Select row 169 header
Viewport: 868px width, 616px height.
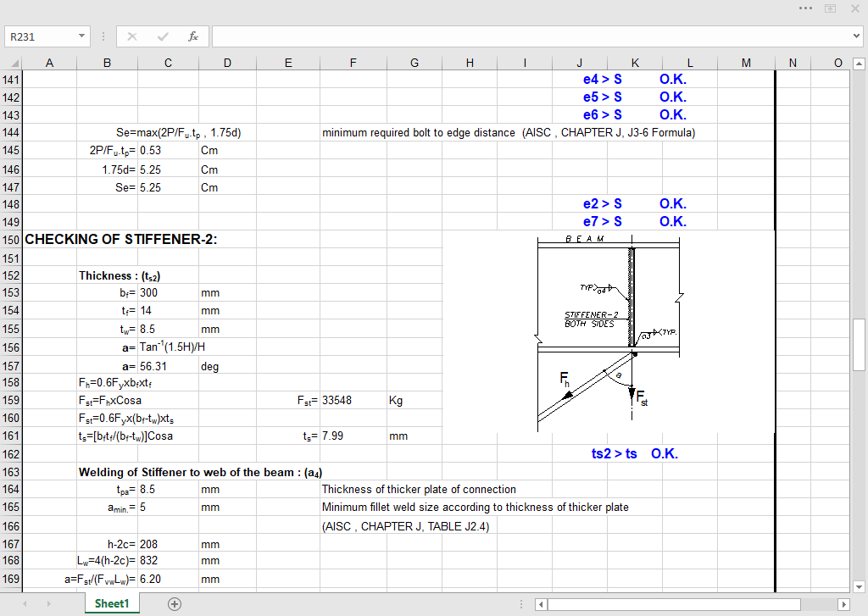(x=10, y=579)
